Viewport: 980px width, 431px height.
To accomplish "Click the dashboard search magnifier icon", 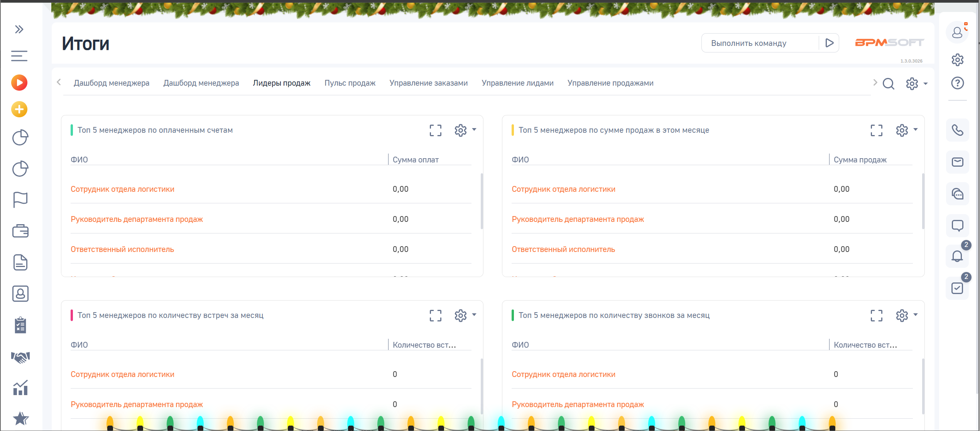I will coord(888,84).
